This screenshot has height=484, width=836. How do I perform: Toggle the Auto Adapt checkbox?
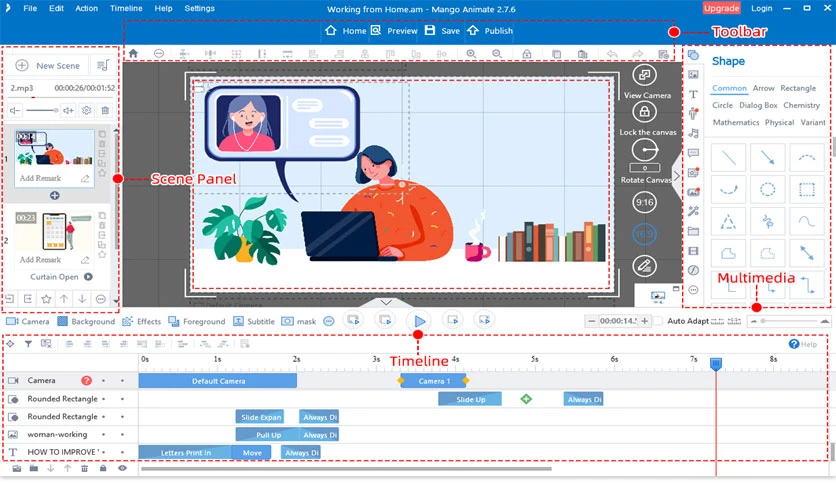point(658,321)
